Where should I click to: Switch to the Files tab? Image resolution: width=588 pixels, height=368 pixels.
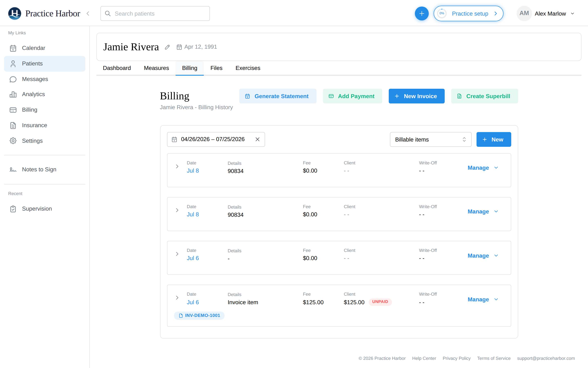(x=216, y=68)
